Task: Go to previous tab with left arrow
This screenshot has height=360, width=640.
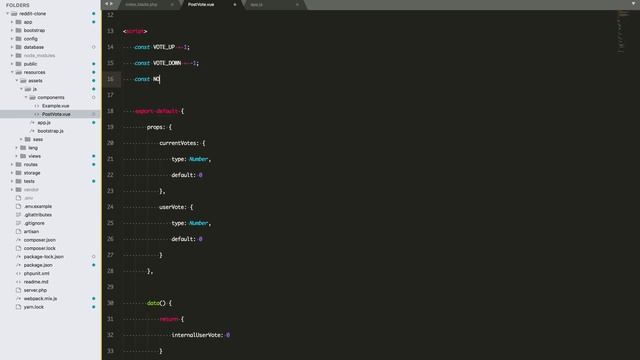Action: coord(107,4)
